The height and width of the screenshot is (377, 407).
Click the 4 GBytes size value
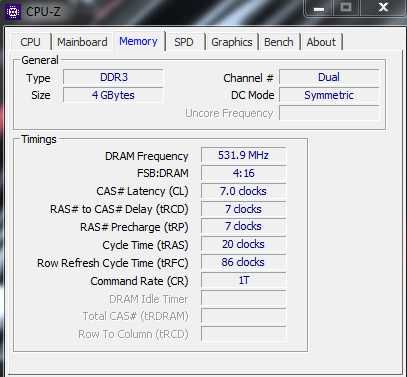tap(113, 95)
